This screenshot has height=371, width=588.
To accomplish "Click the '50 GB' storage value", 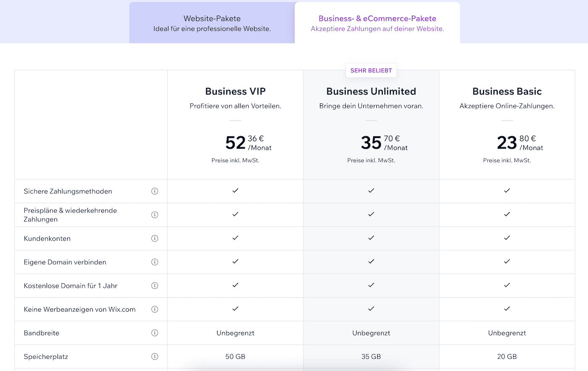I will tap(235, 356).
